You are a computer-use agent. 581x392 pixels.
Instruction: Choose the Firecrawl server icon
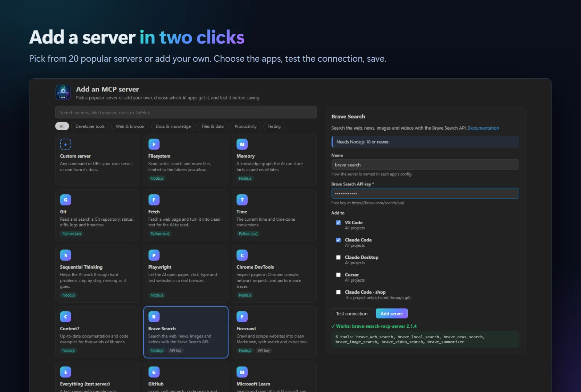click(x=242, y=317)
